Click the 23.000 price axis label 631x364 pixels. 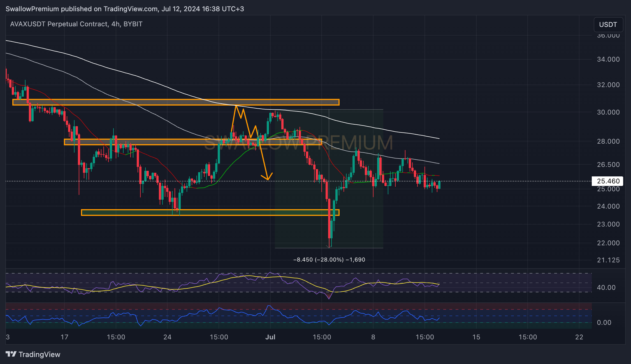(608, 224)
